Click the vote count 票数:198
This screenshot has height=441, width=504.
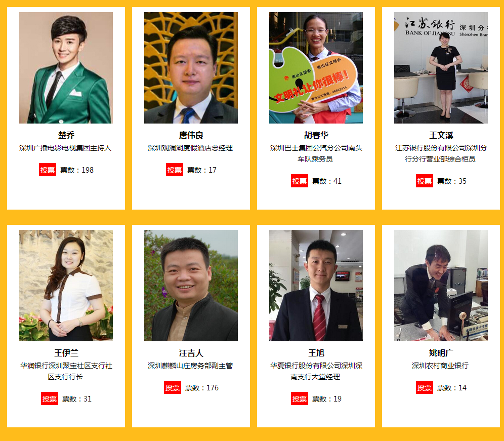tap(77, 170)
